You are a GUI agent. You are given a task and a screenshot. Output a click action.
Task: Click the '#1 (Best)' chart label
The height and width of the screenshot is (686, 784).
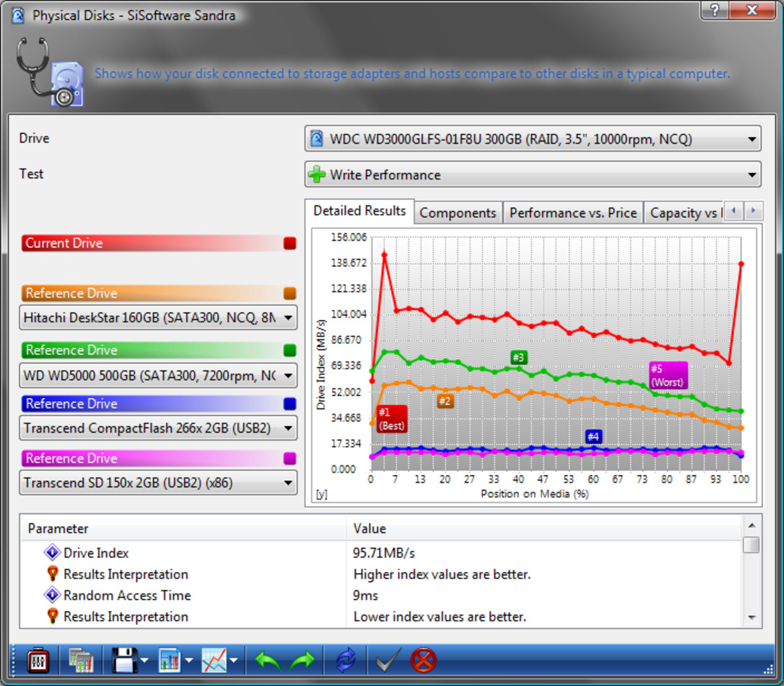click(391, 419)
